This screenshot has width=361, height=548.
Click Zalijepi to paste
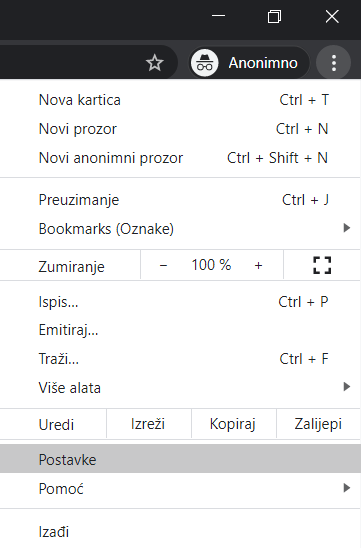pyautogui.click(x=318, y=424)
